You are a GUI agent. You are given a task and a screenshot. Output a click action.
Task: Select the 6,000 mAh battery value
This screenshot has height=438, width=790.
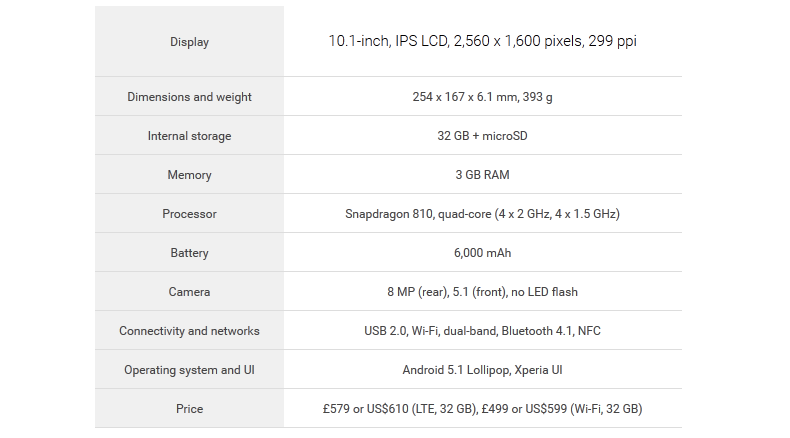(483, 253)
